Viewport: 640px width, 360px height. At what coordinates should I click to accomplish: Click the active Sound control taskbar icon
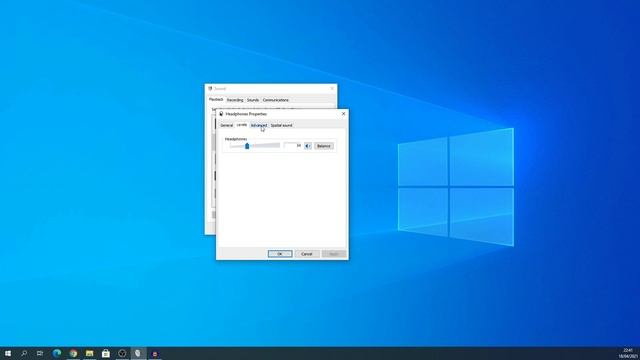coord(138,353)
